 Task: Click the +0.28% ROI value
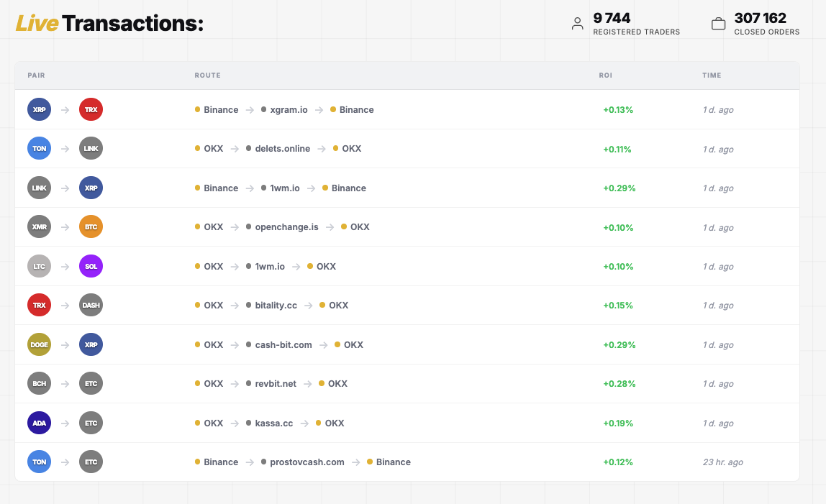click(x=619, y=383)
